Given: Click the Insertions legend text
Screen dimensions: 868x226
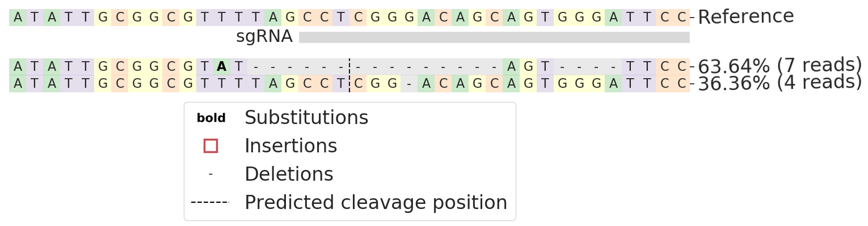Looking at the screenshot, I should click(x=290, y=146).
